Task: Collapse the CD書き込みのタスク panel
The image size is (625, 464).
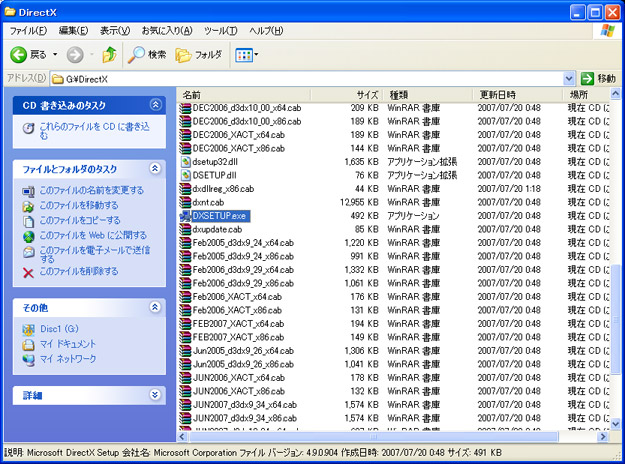Action: [155, 104]
